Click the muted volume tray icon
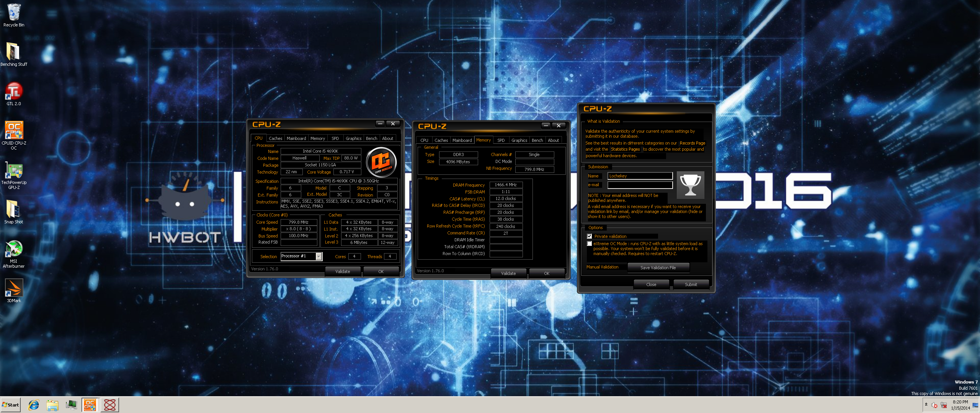 pyautogui.click(x=934, y=405)
